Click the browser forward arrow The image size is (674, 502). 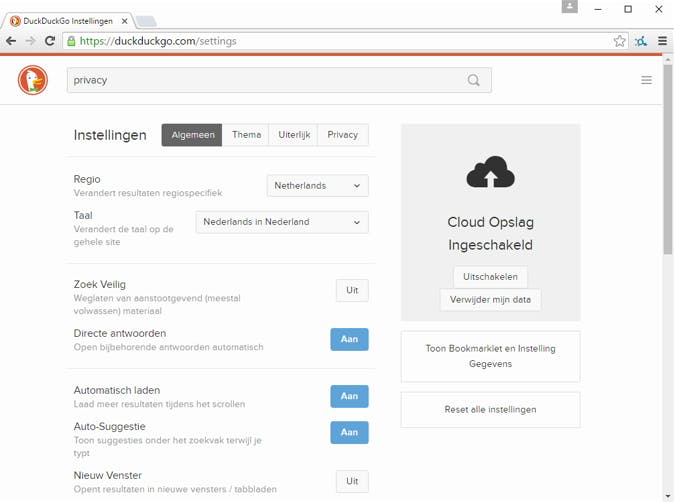[x=31, y=41]
